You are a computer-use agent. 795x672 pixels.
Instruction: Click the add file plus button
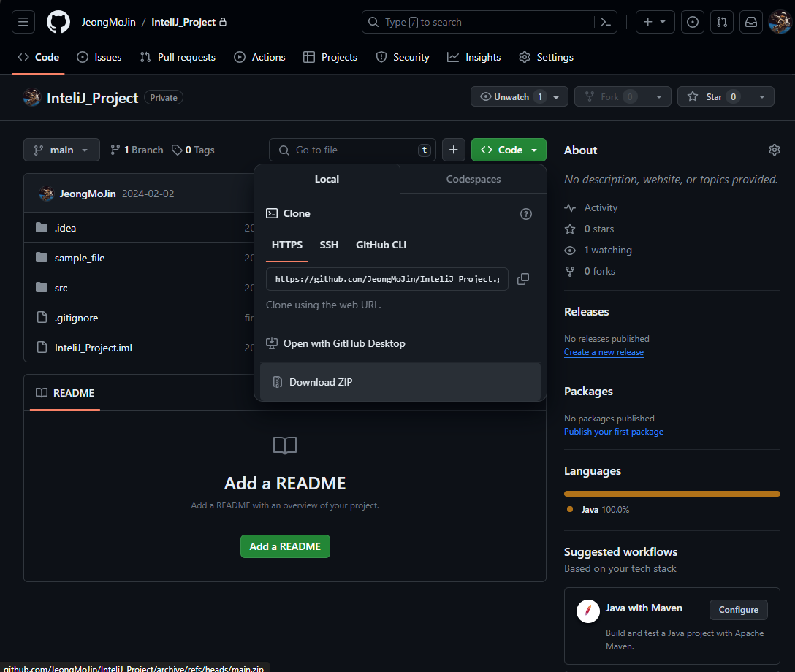(x=453, y=150)
